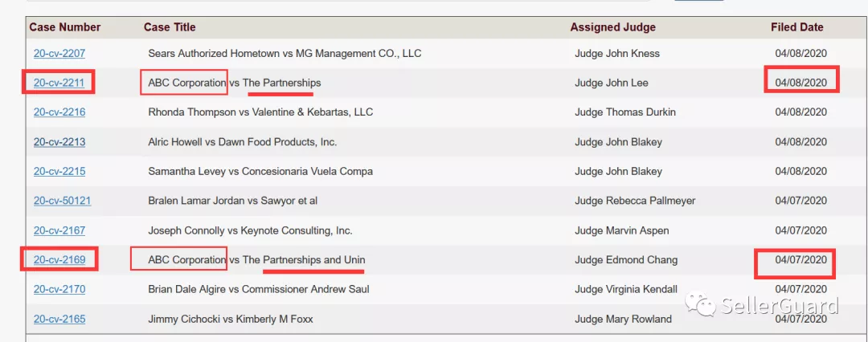Open case link 20-cv-50121
The image size is (868, 342).
pos(62,201)
